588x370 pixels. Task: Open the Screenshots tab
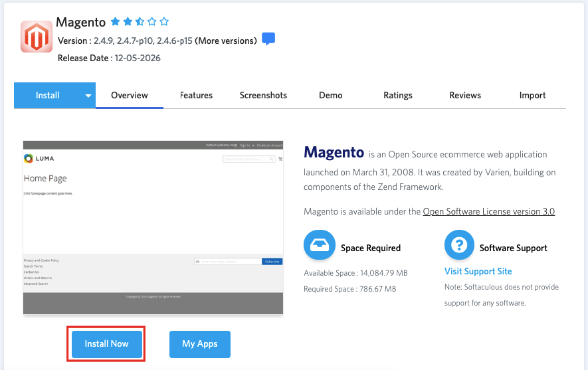coord(263,96)
